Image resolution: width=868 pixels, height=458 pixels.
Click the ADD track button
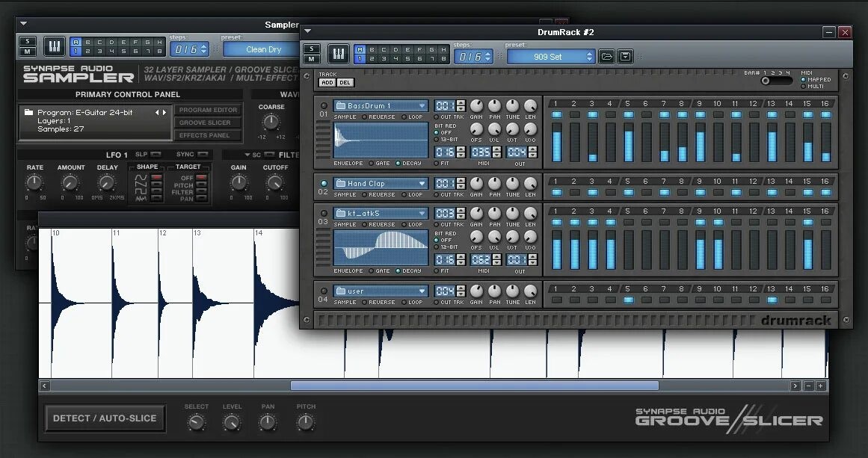pos(327,83)
